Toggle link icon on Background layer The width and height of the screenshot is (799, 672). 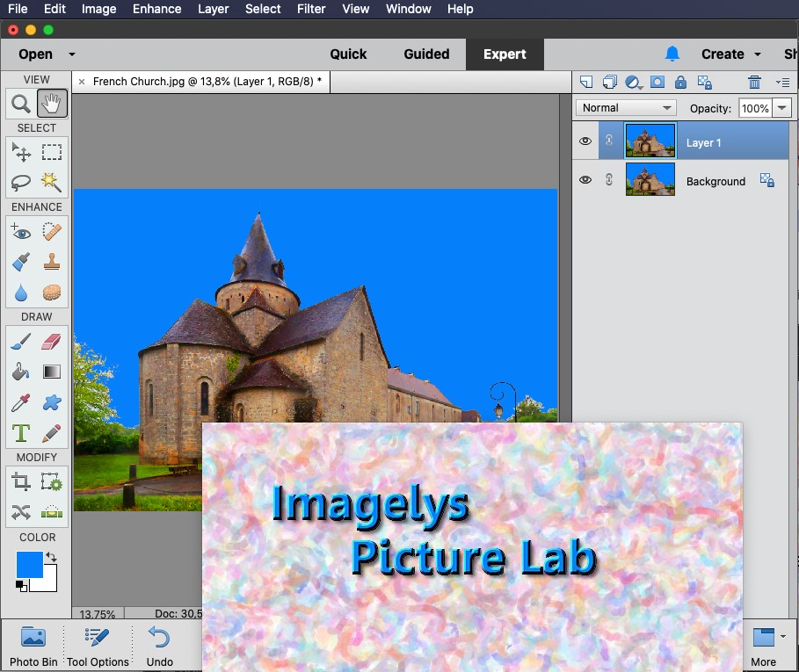tap(609, 179)
